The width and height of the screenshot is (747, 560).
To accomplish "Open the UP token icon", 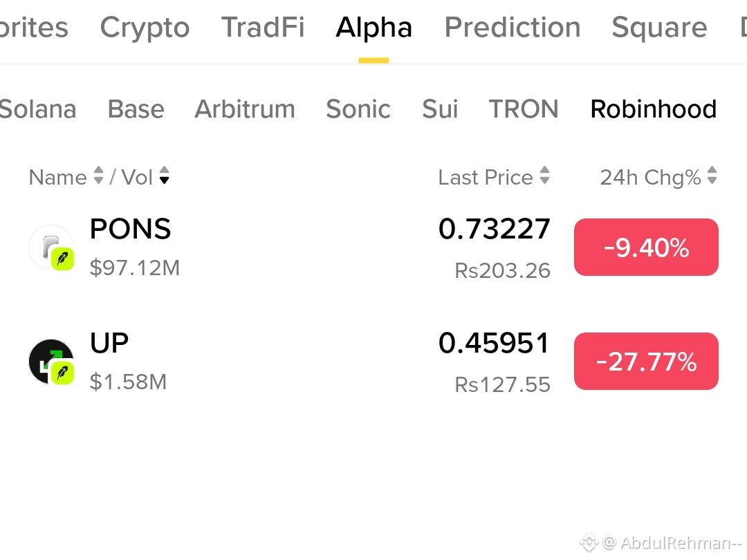I will click(x=51, y=362).
